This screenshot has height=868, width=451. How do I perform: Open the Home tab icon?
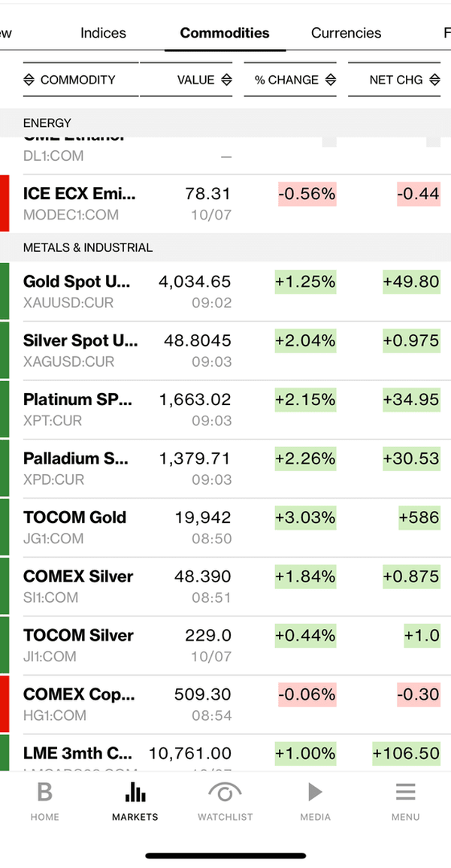click(44, 792)
